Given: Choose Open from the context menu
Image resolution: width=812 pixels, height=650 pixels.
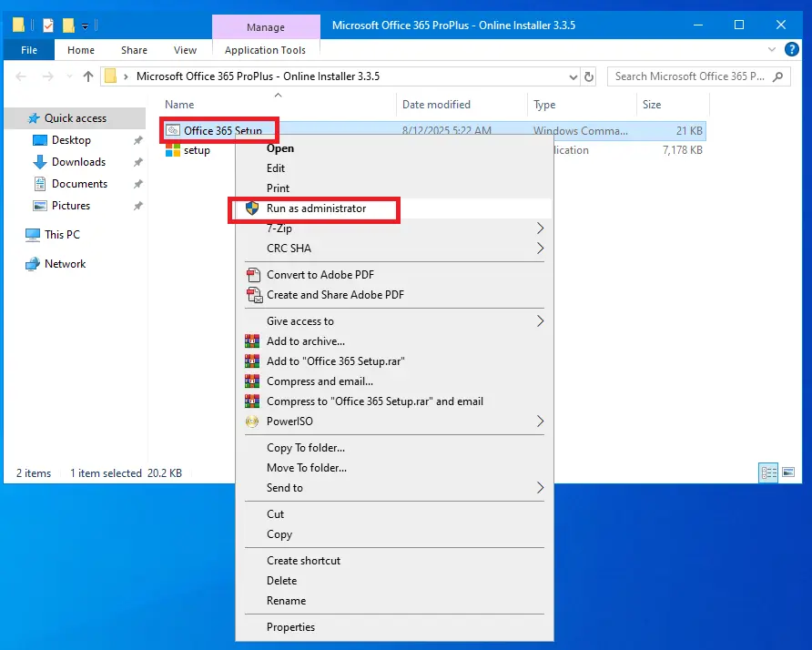Looking at the screenshot, I should point(394,148).
